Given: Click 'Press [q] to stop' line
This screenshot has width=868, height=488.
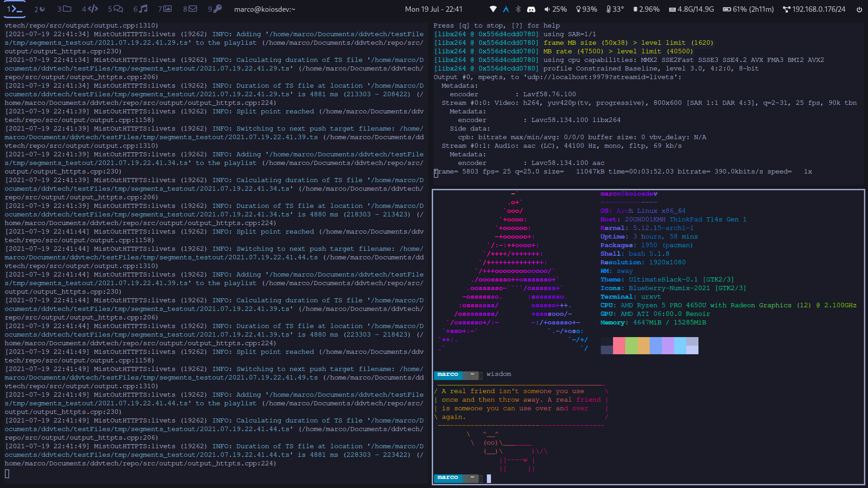Looking at the screenshot, I should click(496, 26).
